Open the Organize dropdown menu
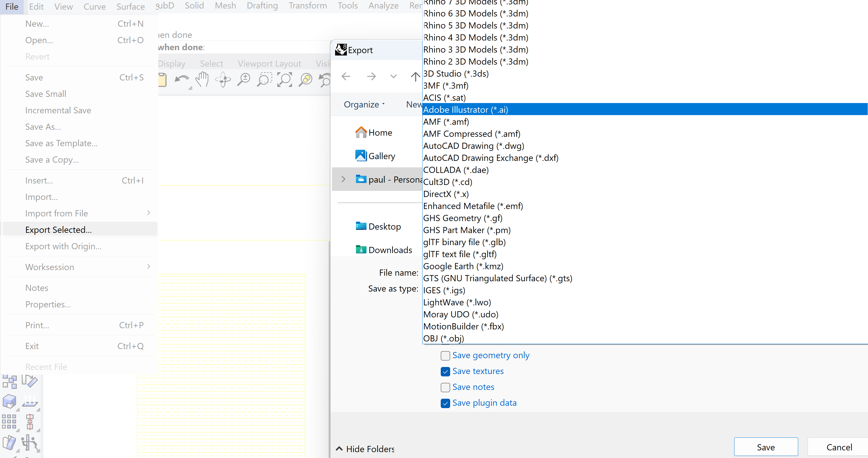This screenshot has width=868, height=458. (364, 105)
